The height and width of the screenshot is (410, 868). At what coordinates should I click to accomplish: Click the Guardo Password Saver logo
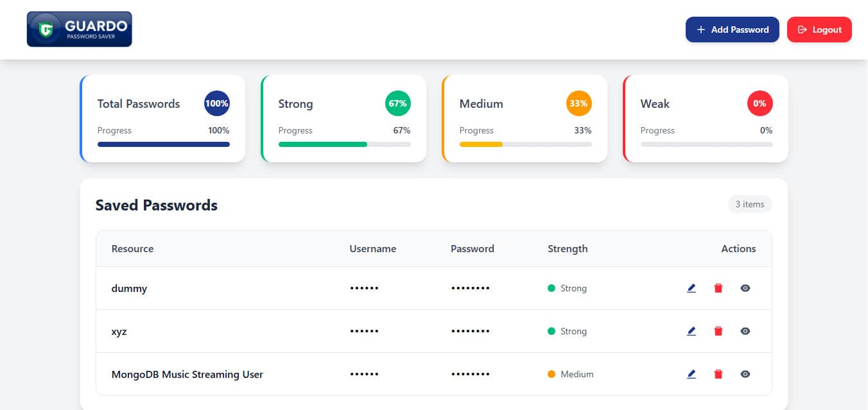pos(80,30)
